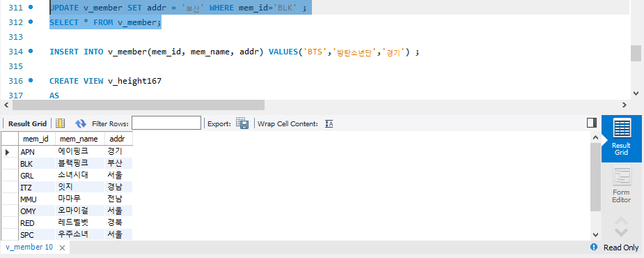644x258 pixels.
Task: Click the editor horizontal scrollbar thumb
Action: pos(139,105)
